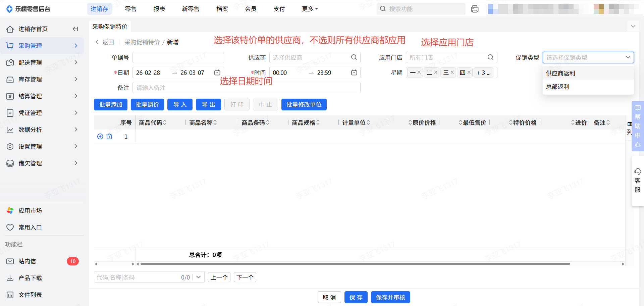Open the 更多 top menu dropdown
This screenshot has width=644, height=306.
(x=310, y=9)
